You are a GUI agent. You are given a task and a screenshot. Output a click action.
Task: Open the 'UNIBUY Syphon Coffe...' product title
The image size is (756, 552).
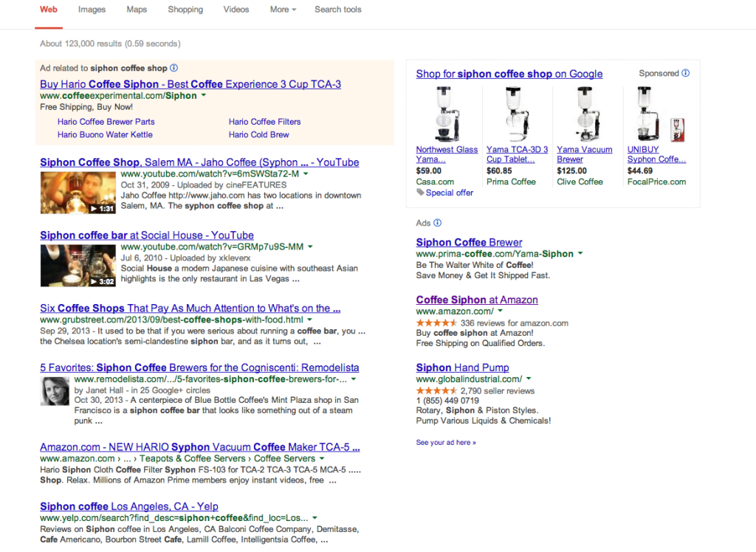656,154
